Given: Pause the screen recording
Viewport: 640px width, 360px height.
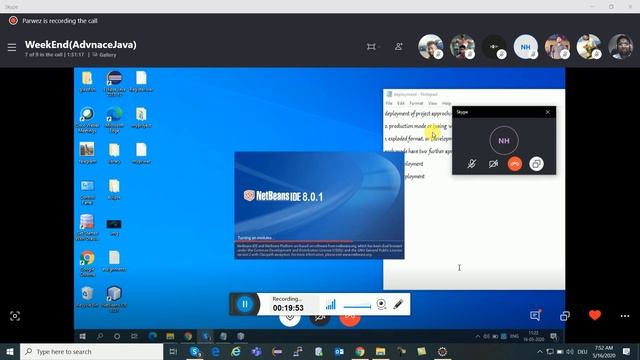Looking at the screenshot, I should pos(245,304).
